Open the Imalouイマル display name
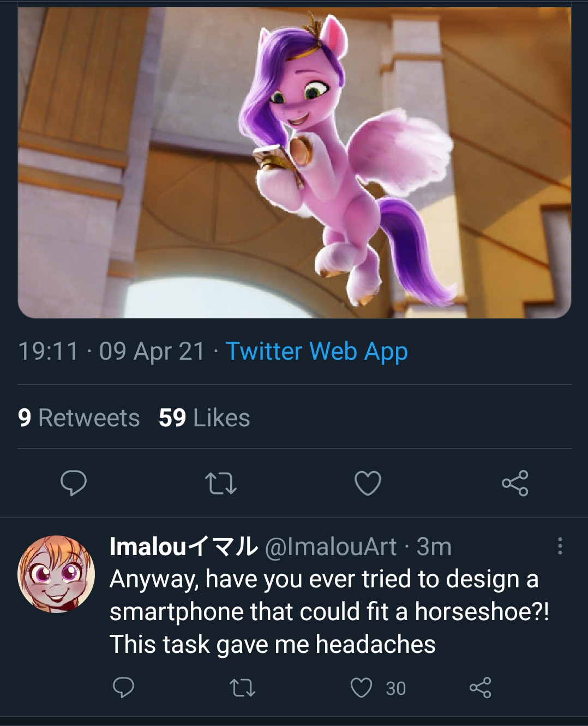Screen dimensions: 588x726 coord(183,546)
